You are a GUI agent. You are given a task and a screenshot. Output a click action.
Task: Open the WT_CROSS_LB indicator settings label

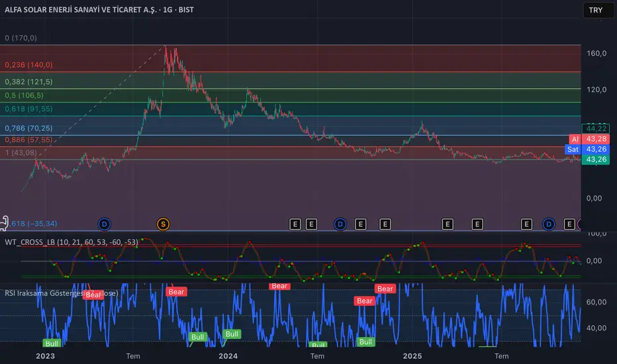[x=71, y=242]
